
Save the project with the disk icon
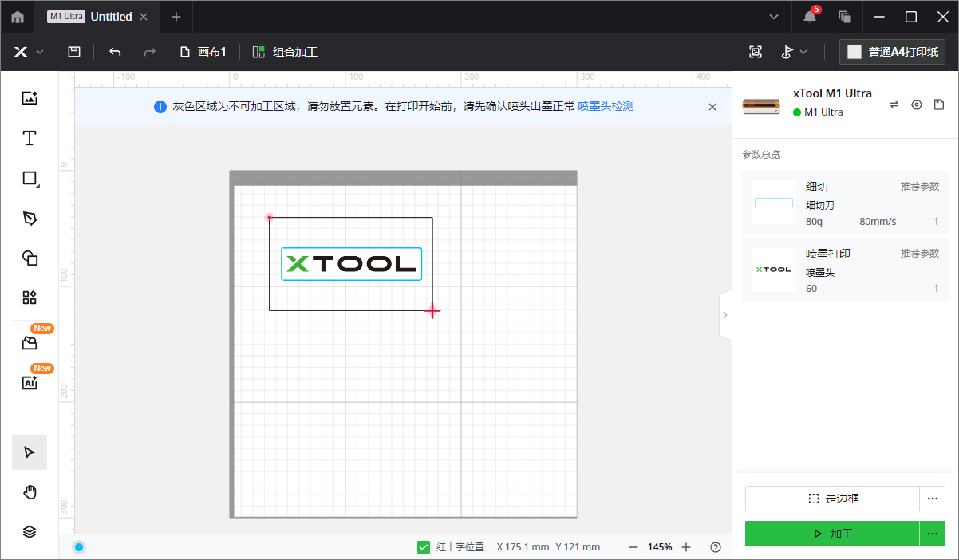(x=74, y=52)
